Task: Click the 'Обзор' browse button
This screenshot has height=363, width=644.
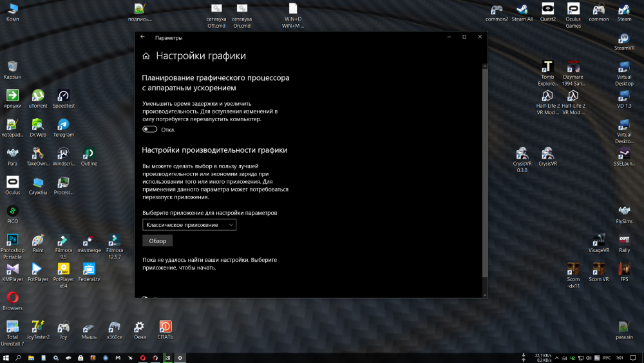Action: [158, 241]
